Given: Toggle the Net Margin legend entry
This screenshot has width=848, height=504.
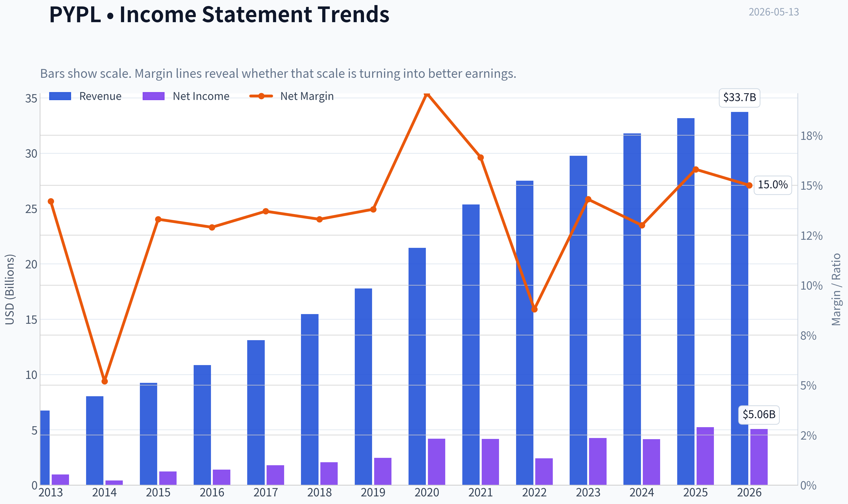Looking at the screenshot, I should tap(291, 96).
